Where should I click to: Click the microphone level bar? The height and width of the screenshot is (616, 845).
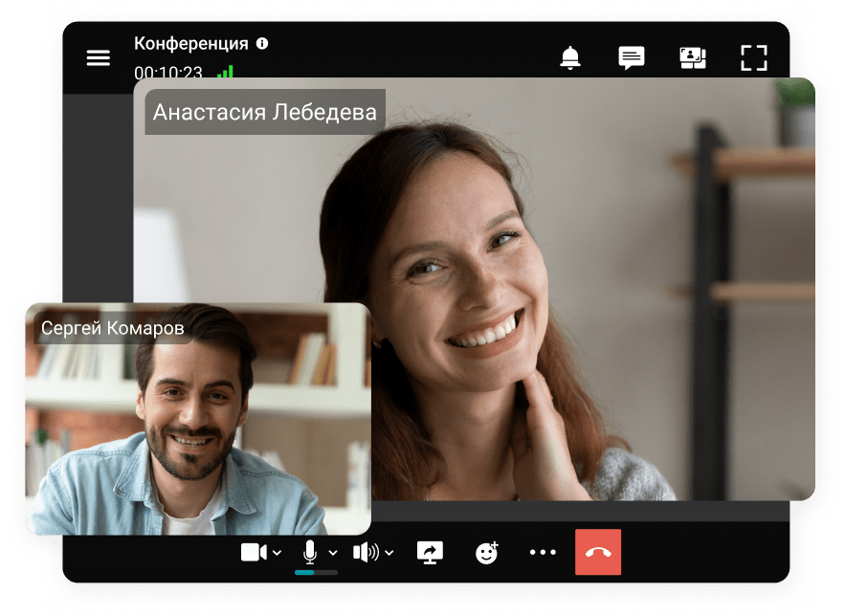tap(316, 572)
